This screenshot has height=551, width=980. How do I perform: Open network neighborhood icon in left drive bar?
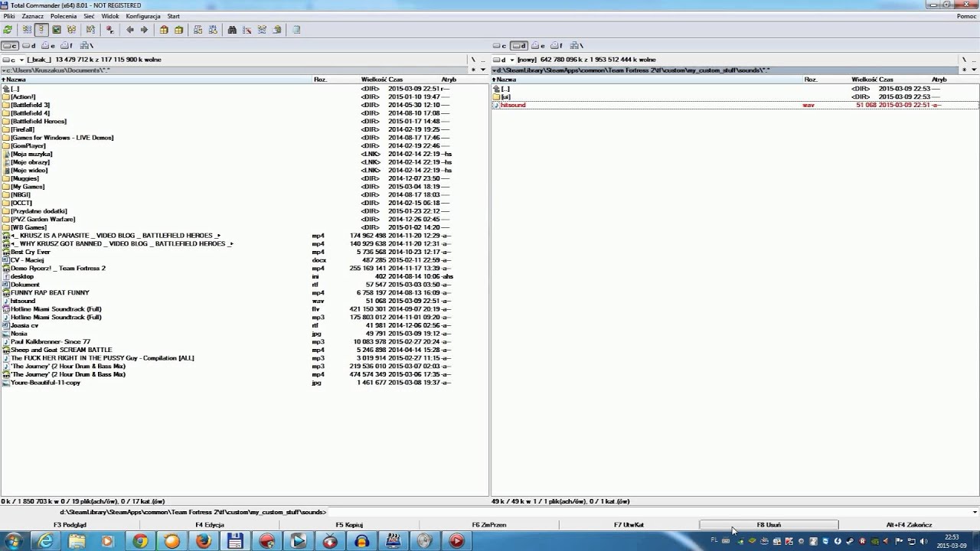click(x=85, y=46)
